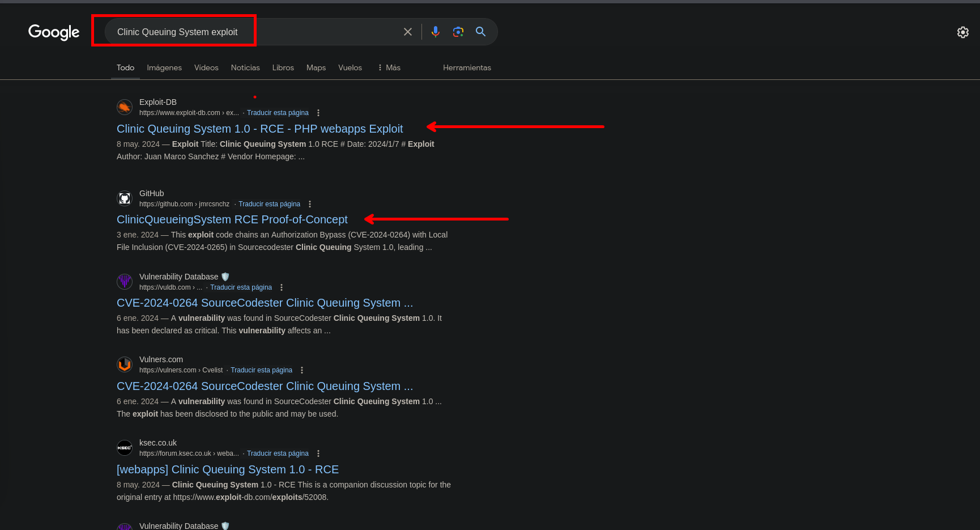Click the GitHub result favicon
Image resolution: width=980 pixels, height=530 pixels.
pyautogui.click(x=125, y=198)
